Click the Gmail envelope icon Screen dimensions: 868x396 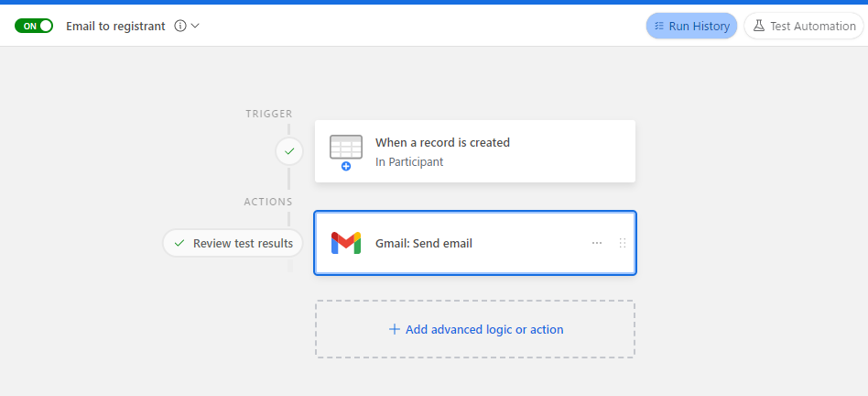click(346, 243)
